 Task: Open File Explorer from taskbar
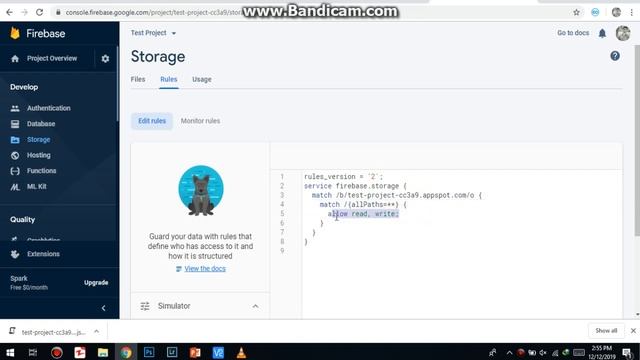[x=102, y=352]
